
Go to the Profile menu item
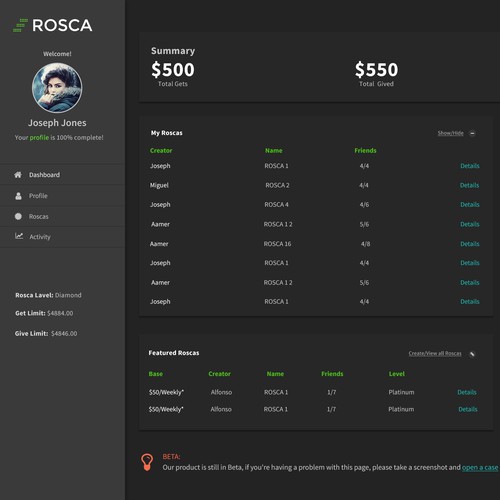pyautogui.click(x=38, y=196)
